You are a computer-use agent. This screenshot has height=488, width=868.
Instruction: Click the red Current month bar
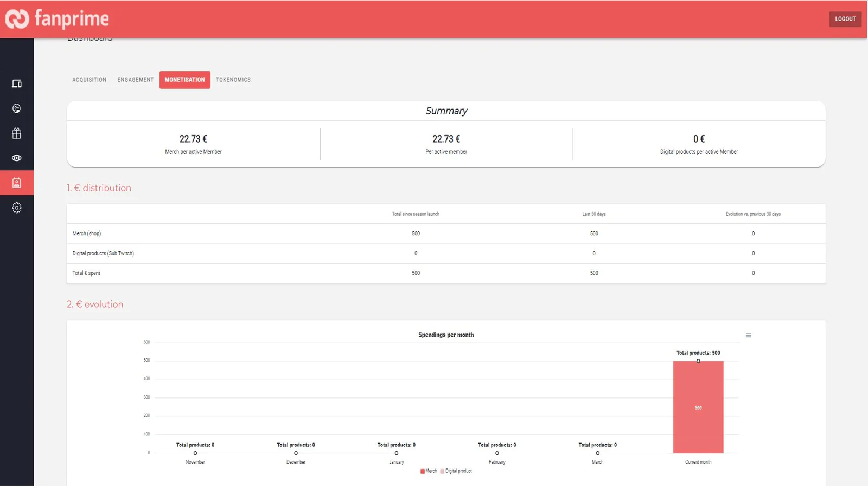tap(698, 408)
